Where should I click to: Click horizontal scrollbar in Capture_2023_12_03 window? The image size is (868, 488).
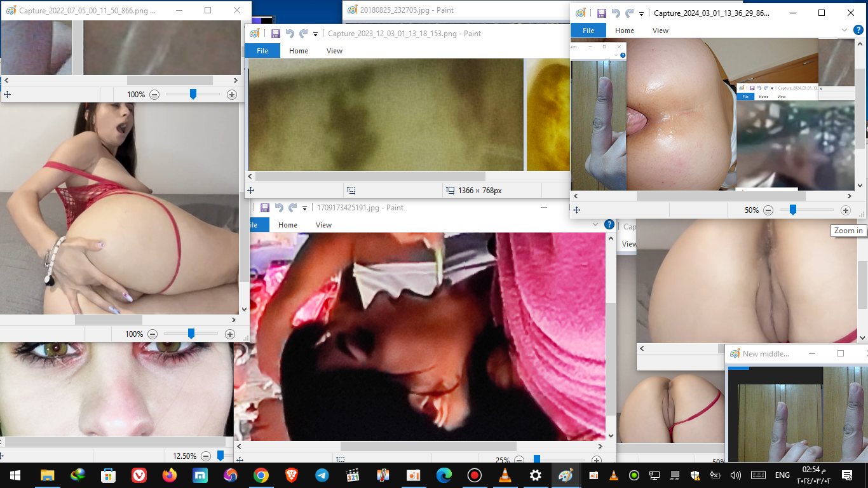(x=370, y=177)
